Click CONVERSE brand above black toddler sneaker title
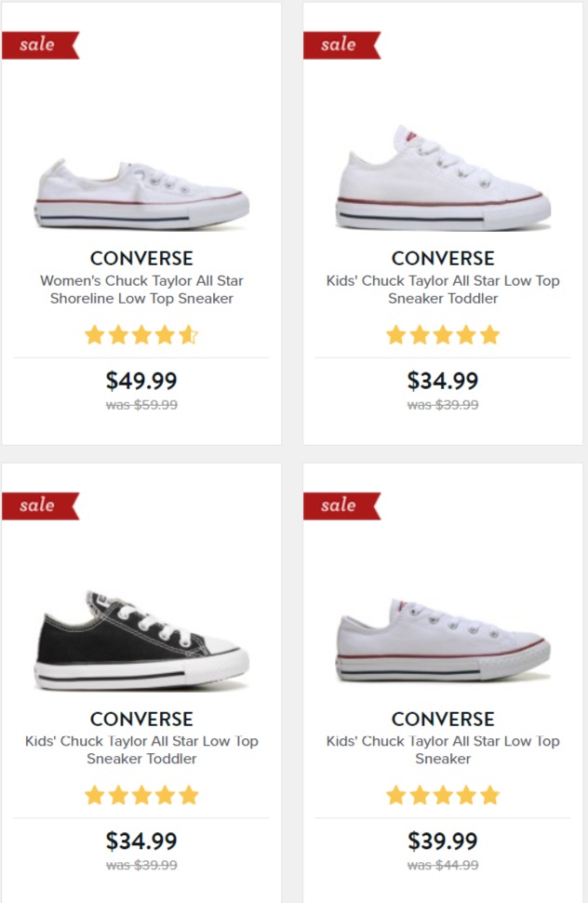This screenshot has width=588, height=903. click(x=141, y=720)
